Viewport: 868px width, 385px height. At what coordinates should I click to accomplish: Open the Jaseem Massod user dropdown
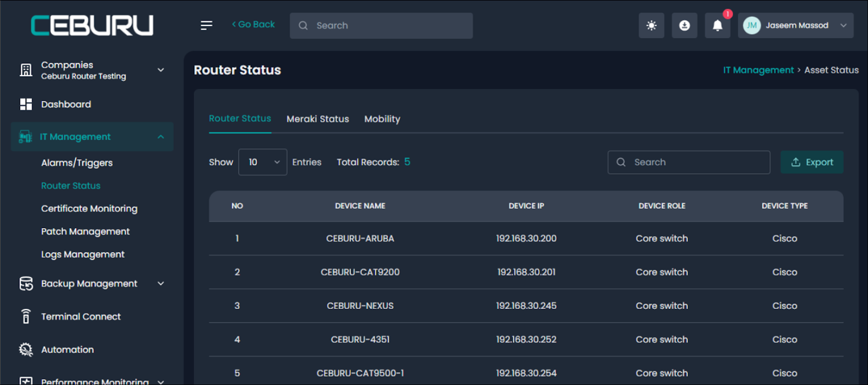[795, 26]
